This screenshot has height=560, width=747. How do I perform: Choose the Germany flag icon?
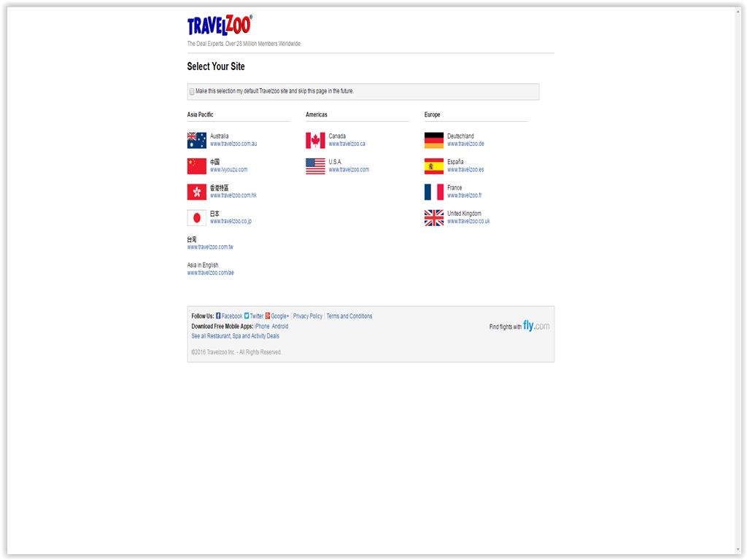click(x=434, y=140)
